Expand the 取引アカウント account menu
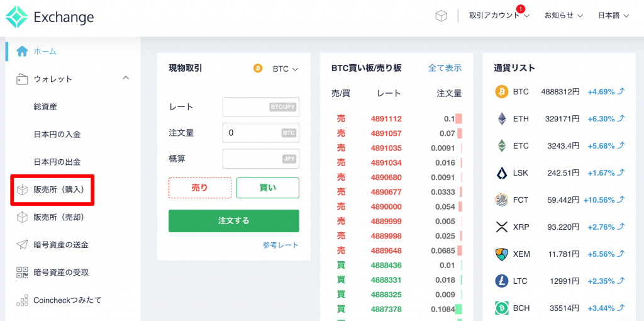The height and width of the screenshot is (321, 644). pyautogui.click(x=499, y=16)
